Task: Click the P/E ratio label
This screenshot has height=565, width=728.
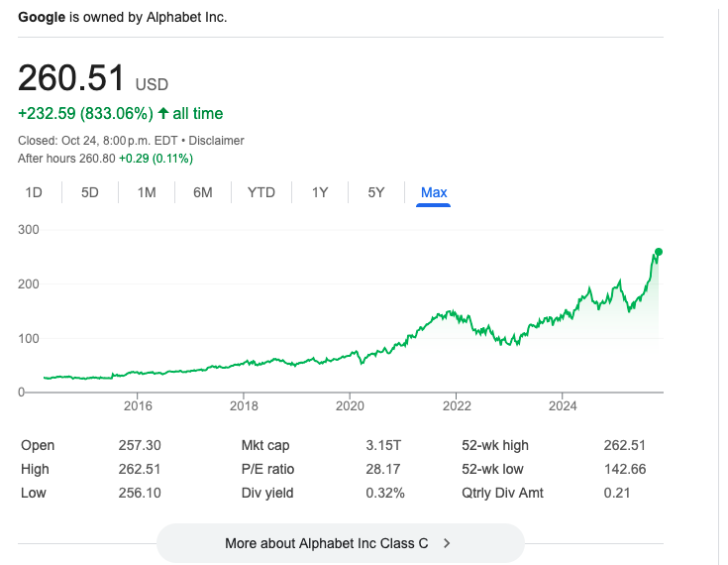Action: click(x=267, y=469)
